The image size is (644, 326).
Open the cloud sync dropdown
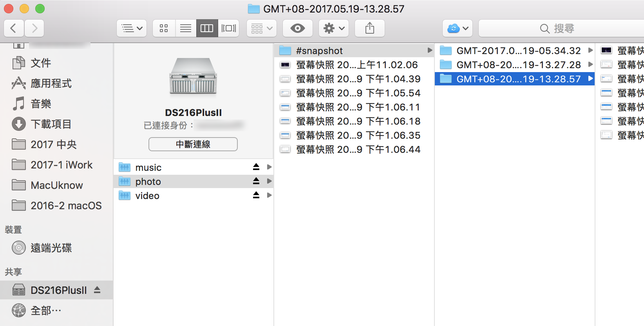click(458, 28)
